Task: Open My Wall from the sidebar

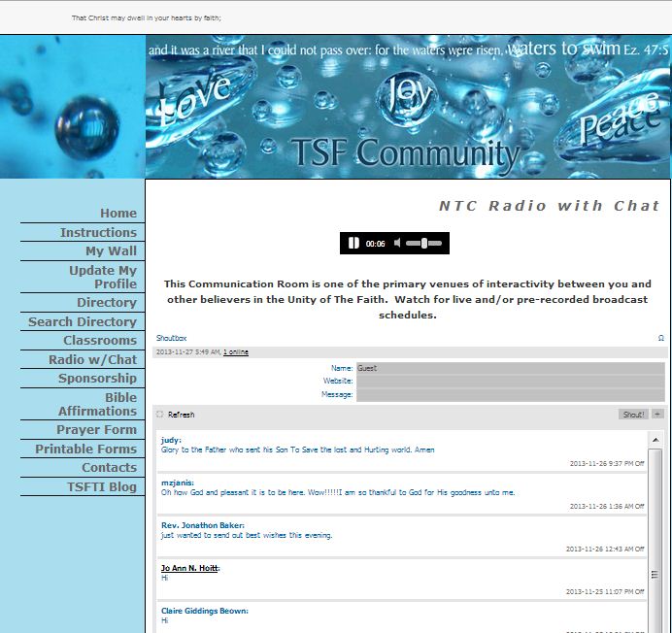Action: click(111, 251)
